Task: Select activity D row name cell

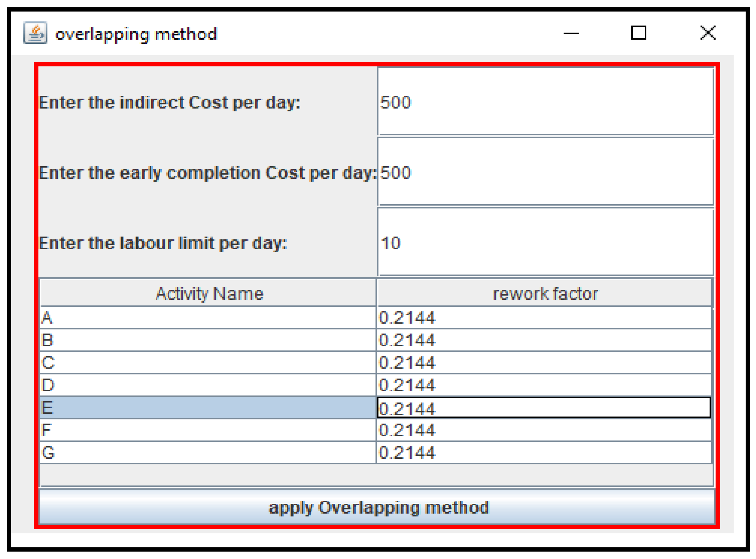Action: coord(208,385)
